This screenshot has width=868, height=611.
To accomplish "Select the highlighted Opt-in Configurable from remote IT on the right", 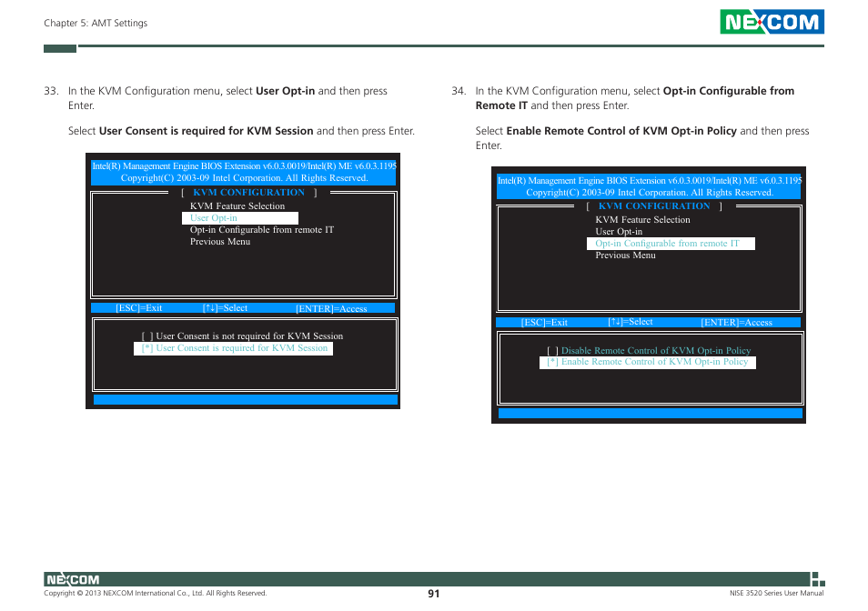I will click(671, 244).
